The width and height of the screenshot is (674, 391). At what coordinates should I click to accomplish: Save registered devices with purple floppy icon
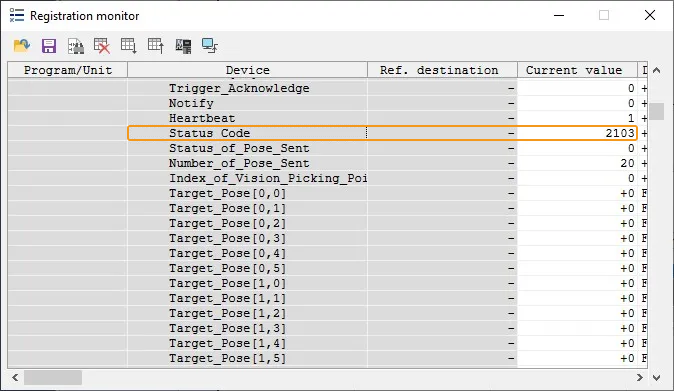click(x=49, y=46)
